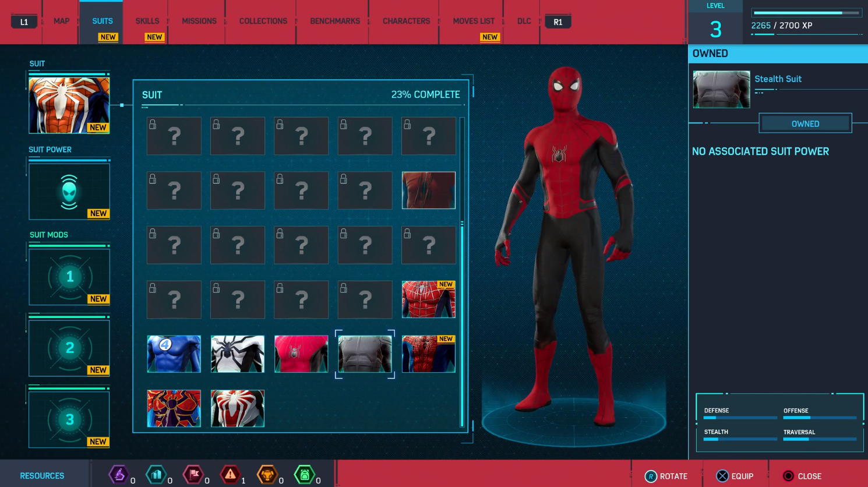
Task: Select the purple research token icon
Action: (119, 475)
